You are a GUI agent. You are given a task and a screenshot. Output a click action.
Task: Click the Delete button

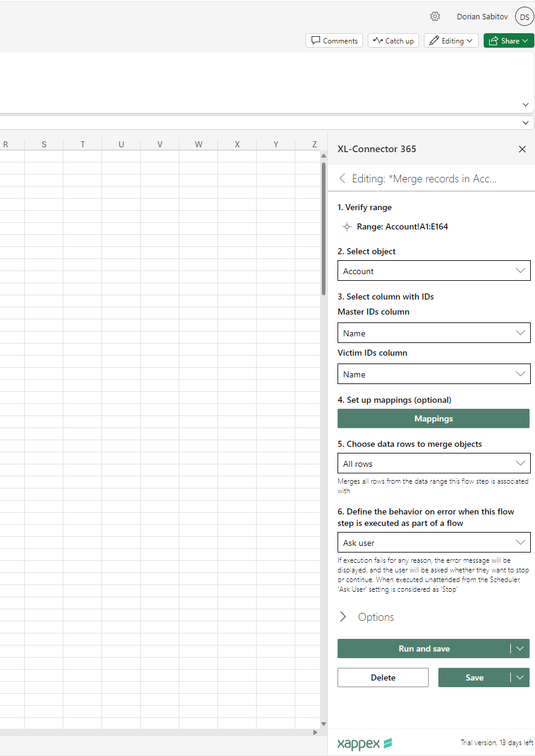[x=383, y=678]
